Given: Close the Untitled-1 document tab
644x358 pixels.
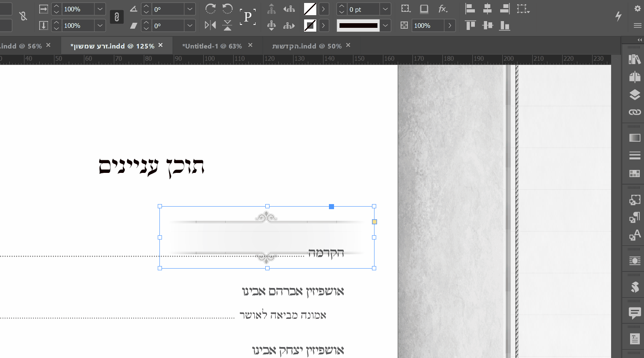Looking at the screenshot, I should (250, 45).
